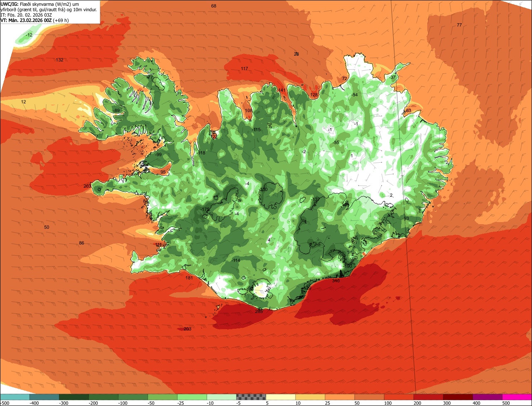Click the map value 285 near the south coast
The image size is (532, 406).
[x=259, y=311]
